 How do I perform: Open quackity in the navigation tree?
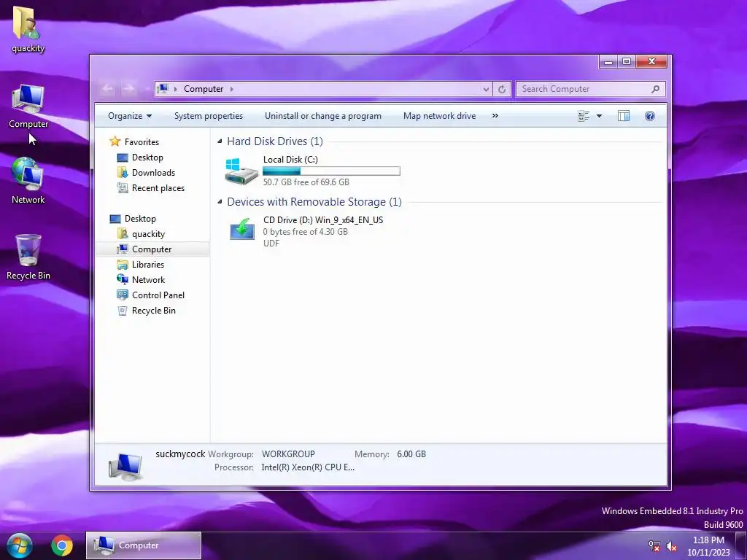click(148, 234)
